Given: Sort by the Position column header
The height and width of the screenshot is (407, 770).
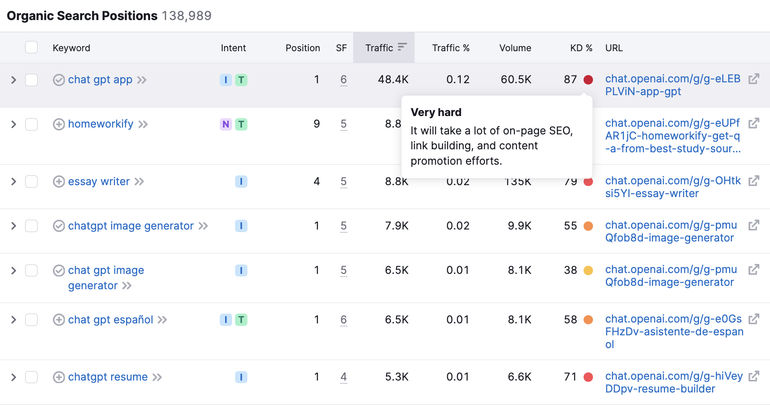Looking at the screenshot, I should [302, 48].
